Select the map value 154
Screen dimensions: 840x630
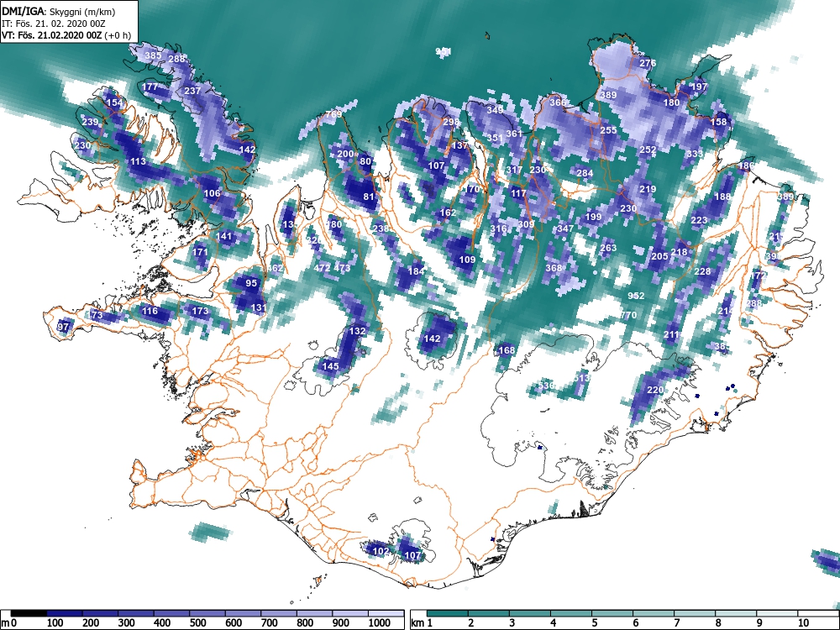pos(114,102)
